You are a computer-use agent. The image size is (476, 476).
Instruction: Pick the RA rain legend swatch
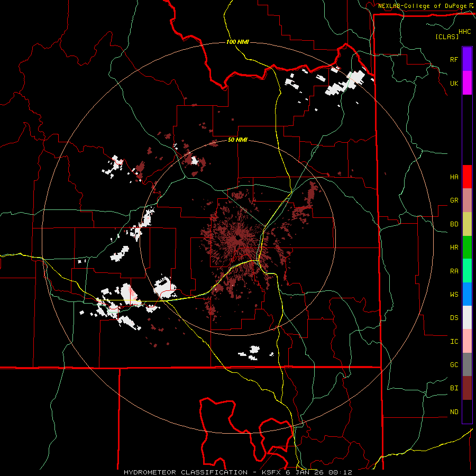pyautogui.click(x=467, y=271)
